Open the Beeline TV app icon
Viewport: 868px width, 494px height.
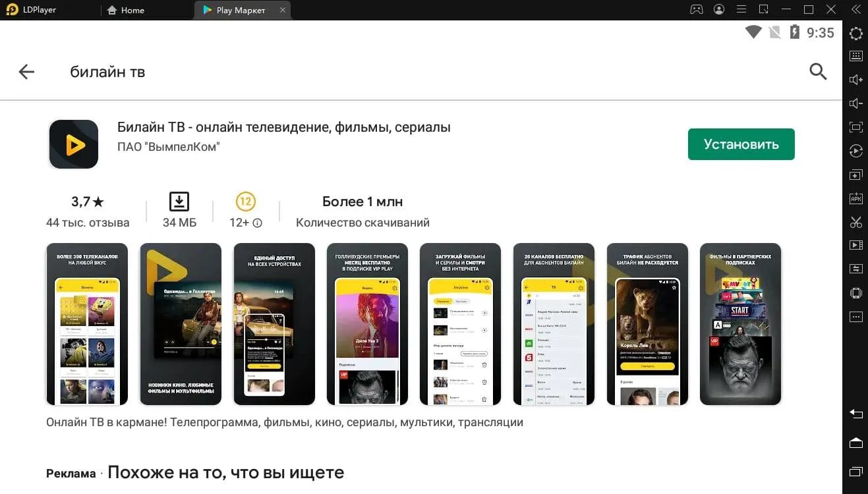[x=74, y=144]
